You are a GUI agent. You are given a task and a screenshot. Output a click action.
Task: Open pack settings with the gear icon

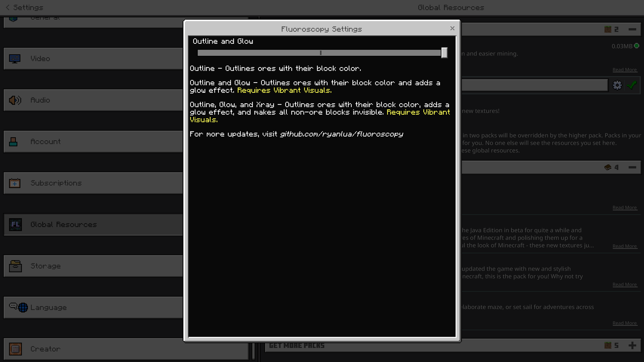(x=617, y=85)
